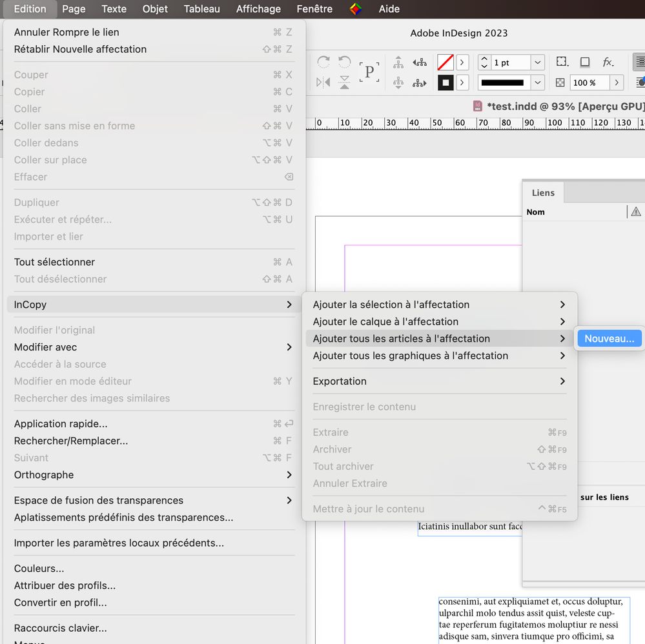Click the flip horizontal icon
The height and width of the screenshot is (644, 645).
(x=323, y=83)
